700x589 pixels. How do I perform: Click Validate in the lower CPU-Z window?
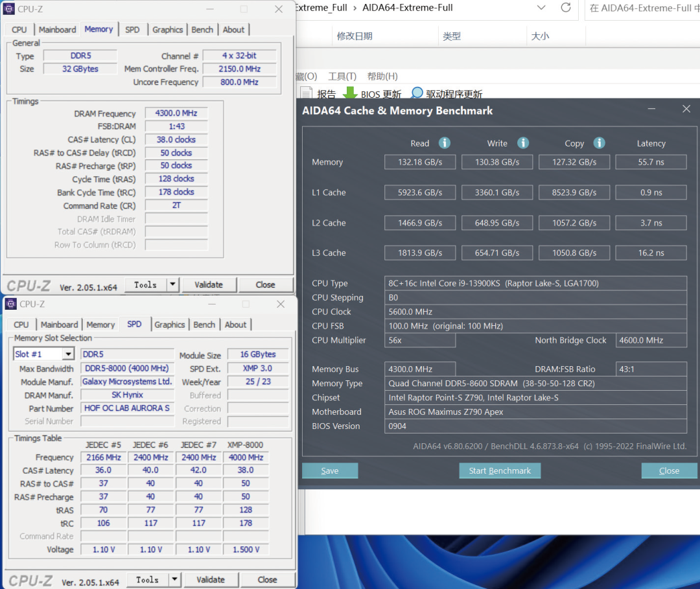(211, 579)
